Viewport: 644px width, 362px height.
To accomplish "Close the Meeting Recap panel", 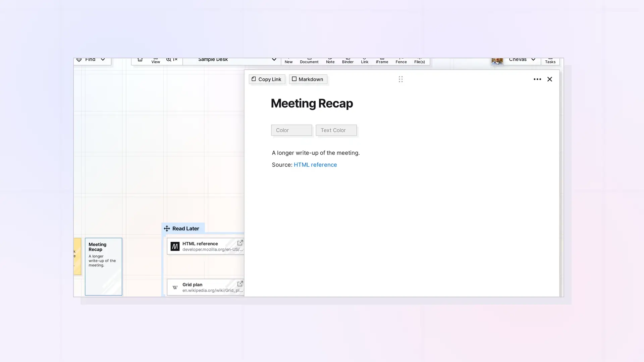I will 549,79.
